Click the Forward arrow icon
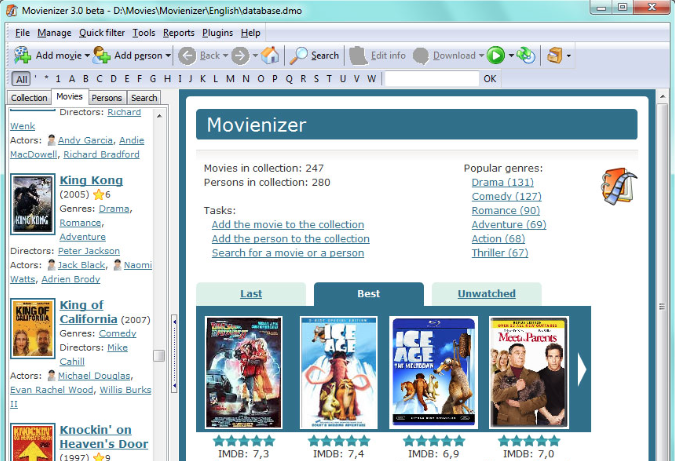This screenshot has width=675, height=461. pyautogui.click(x=240, y=56)
